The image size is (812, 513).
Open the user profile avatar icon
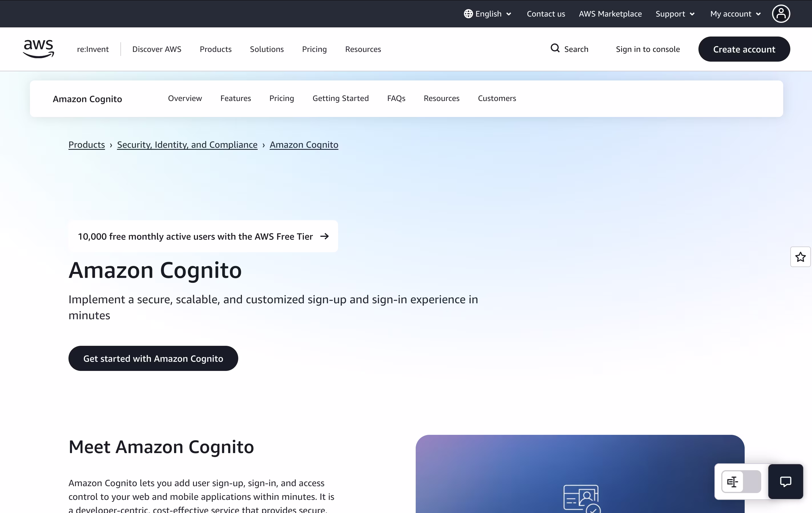click(781, 14)
